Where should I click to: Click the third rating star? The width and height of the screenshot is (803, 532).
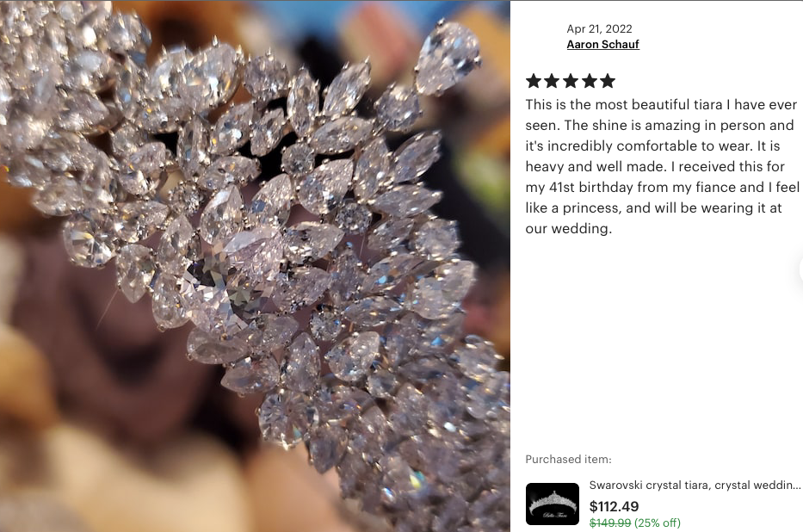tap(571, 81)
